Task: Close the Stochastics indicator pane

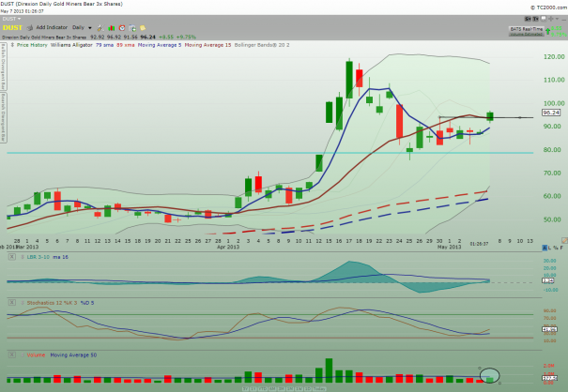Action: [12, 302]
